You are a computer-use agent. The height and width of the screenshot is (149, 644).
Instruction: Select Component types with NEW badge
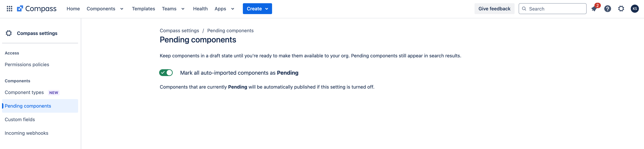tap(24, 92)
